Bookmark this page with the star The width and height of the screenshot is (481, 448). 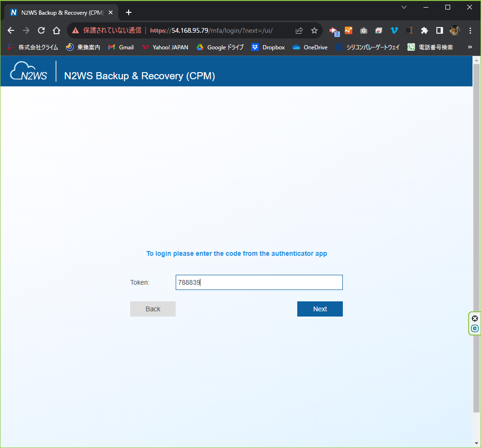314,30
